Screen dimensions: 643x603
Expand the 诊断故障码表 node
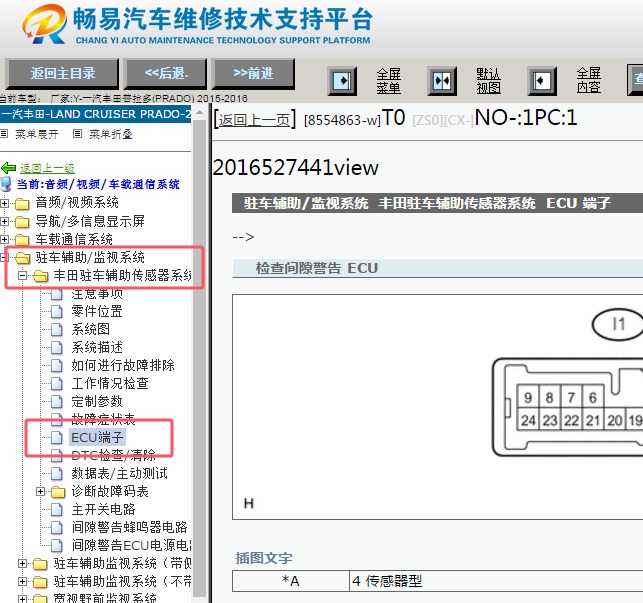[x=40, y=491]
